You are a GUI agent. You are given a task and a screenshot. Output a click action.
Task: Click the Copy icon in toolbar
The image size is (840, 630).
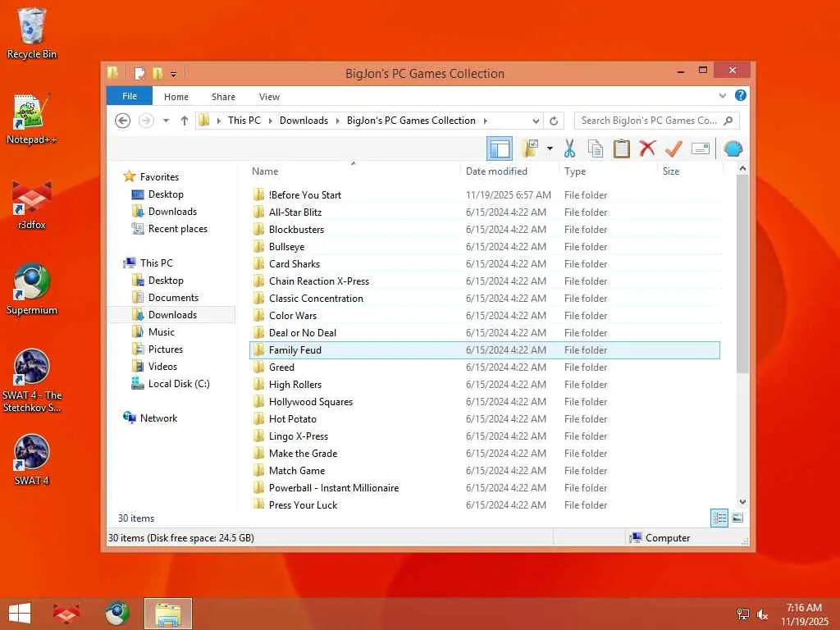[x=596, y=148]
